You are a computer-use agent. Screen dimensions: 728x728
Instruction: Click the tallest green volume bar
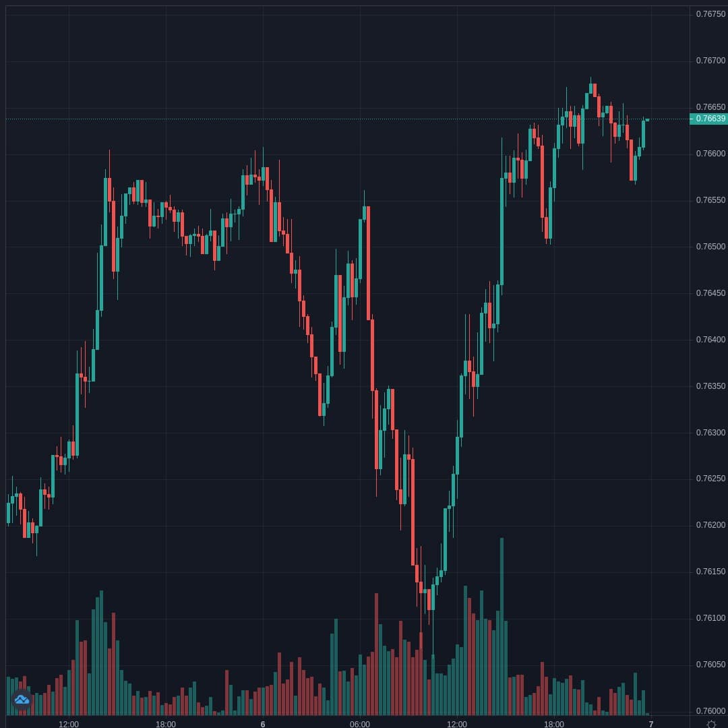click(x=502, y=627)
